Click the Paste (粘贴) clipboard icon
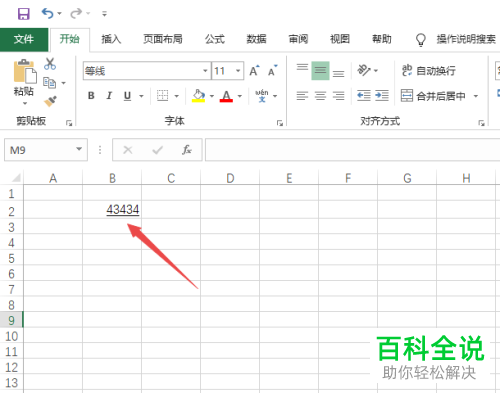The width and height of the screenshot is (500, 393). [x=25, y=71]
